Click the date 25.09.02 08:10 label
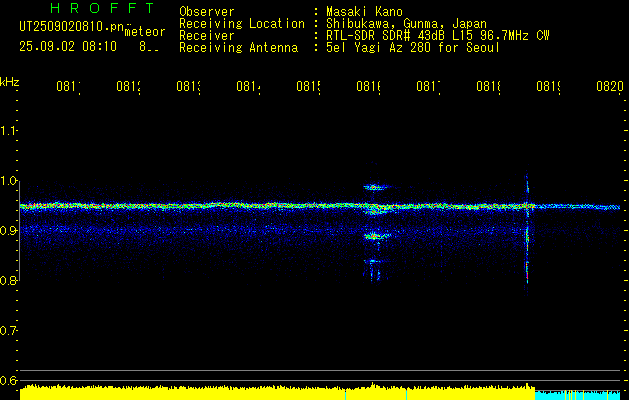The height and width of the screenshot is (400, 629). click(x=68, y=47)
